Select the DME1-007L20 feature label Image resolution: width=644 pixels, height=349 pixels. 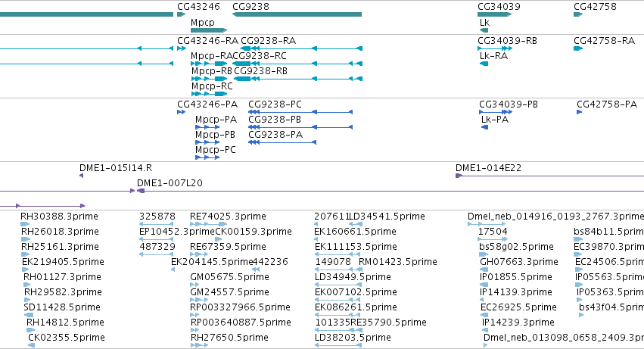click(x=170, y=183)
